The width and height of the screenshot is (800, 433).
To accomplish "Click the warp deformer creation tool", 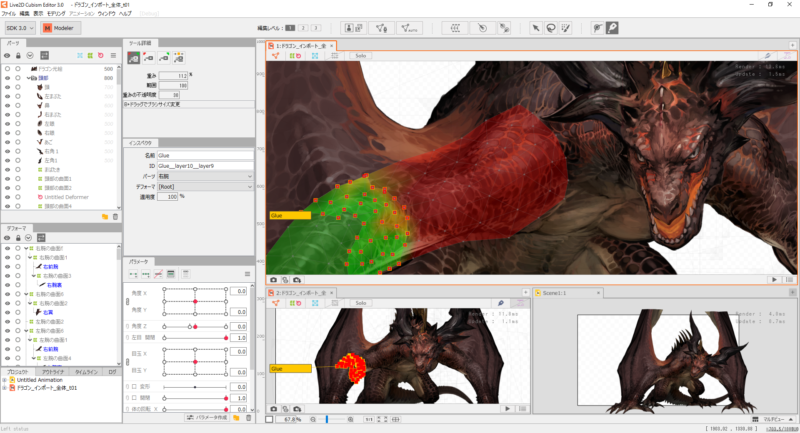I will click(x=455, y=28).
